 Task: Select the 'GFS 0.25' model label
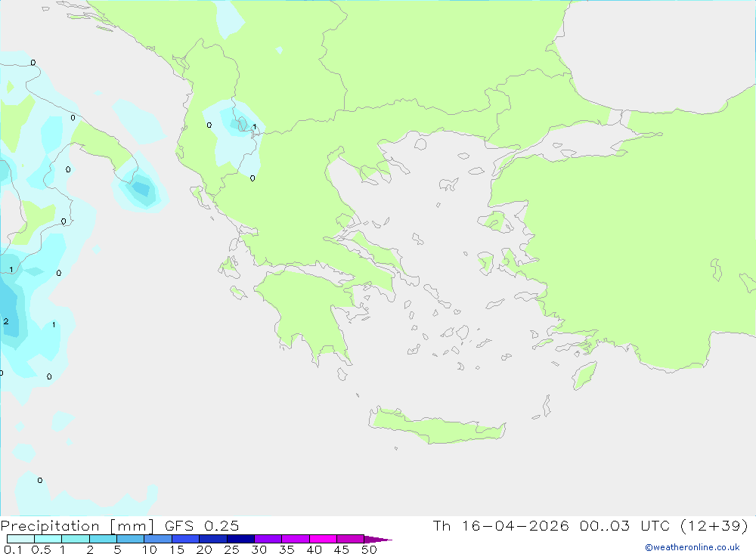click(x=202, y=526)
